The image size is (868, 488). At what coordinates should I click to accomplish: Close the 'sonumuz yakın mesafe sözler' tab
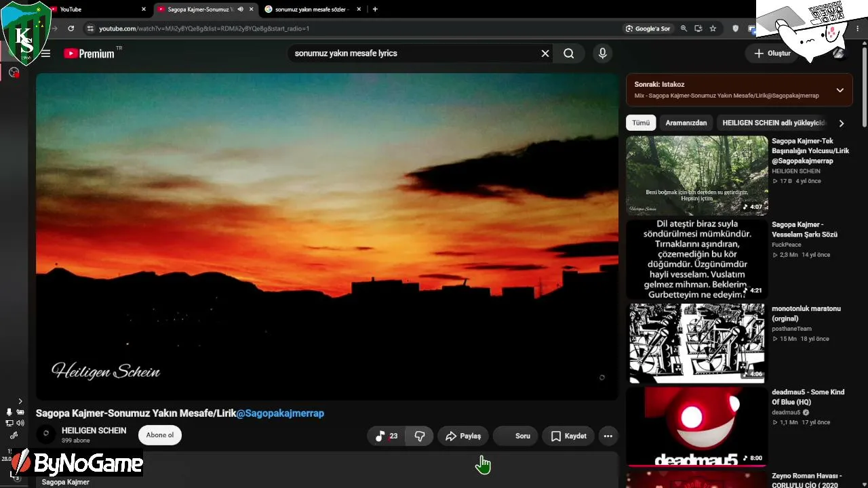(359, 9)
